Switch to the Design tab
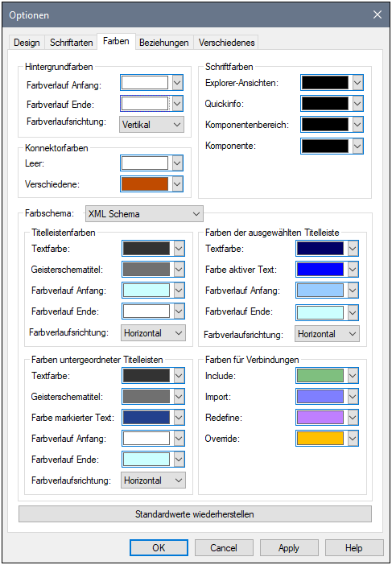This screenshot has height=565, width=392. point(27,43)
